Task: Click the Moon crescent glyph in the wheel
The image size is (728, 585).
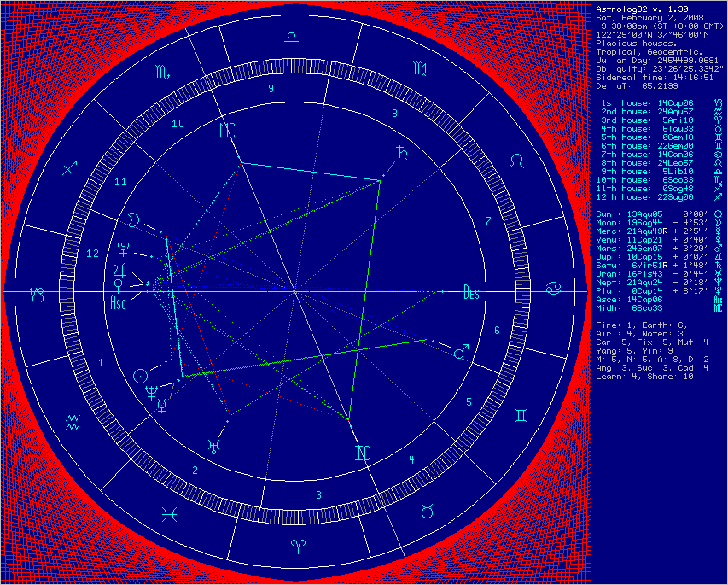Action: pos(134,220)
